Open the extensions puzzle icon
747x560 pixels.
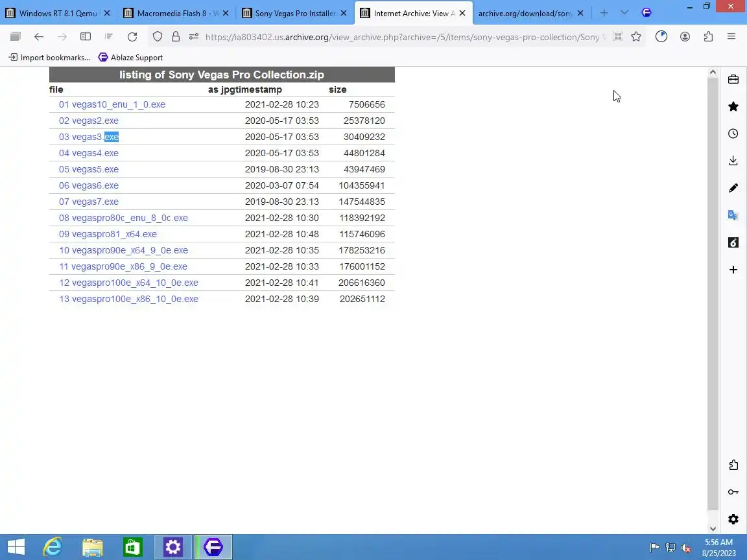click(x=708, y=37)
